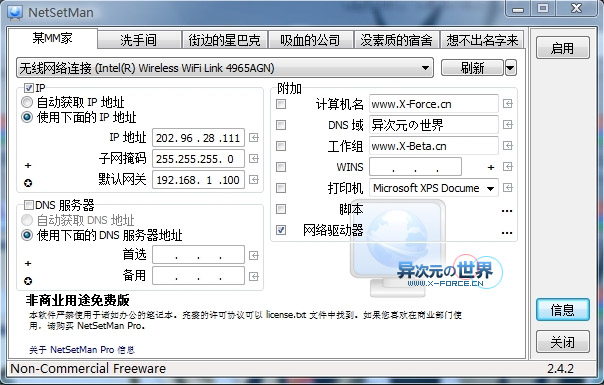
Task: Enable the 工作组 checkbox
Action: tap(281, 146)
